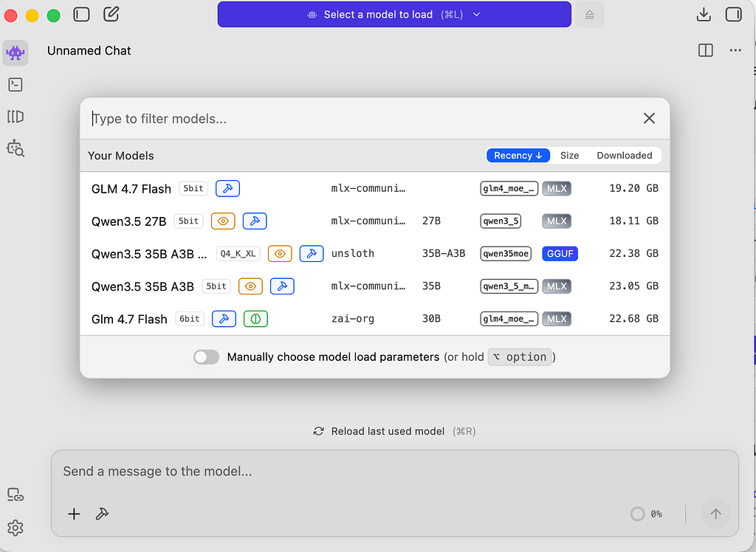Click the new chat compose icon

coord(111,14)
